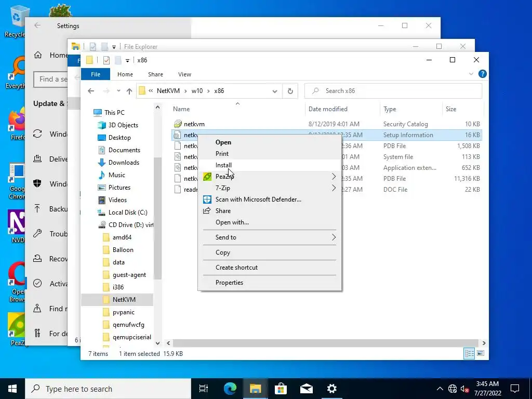This screenshot has width=532, height=399.
Task: Switch to details view layout icon
Action: tap(469, 353)
